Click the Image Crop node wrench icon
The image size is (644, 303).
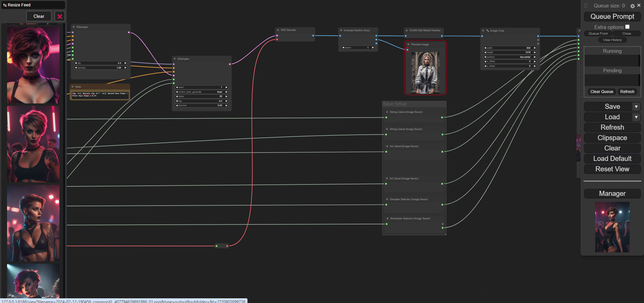pyautogui.click(x=488, y=31)
